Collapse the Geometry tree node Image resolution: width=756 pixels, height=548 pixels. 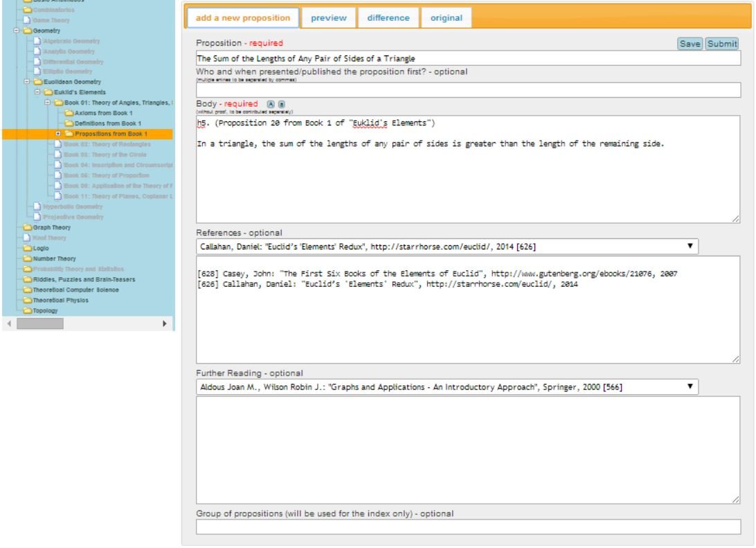coord(15,31)
